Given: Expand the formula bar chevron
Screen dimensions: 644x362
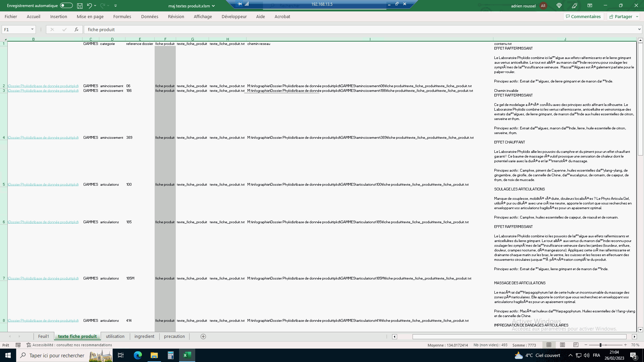Looking at the screenshot, I should 639,29.
